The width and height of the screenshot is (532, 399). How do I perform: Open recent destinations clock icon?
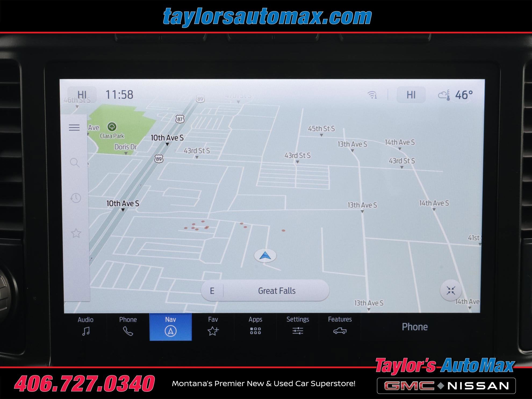pos(76,198)
